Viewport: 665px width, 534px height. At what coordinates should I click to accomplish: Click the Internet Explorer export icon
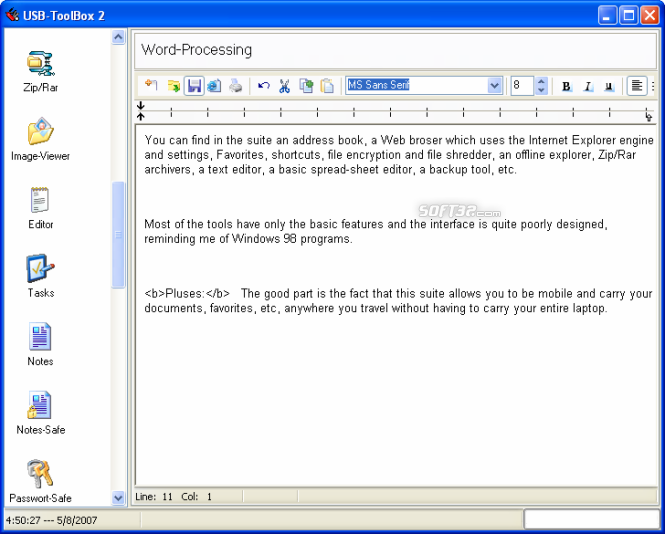coord(214,86)
